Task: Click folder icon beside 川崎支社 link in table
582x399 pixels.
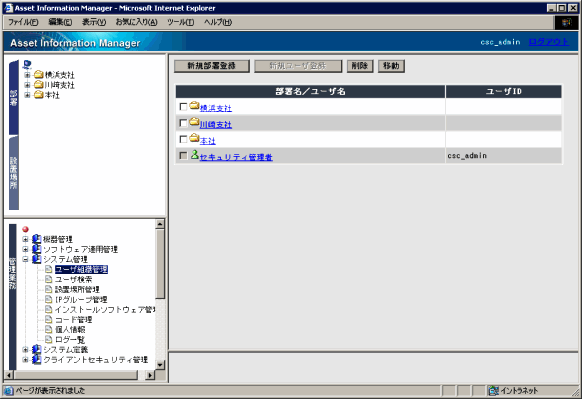Action: pos(194,122)
